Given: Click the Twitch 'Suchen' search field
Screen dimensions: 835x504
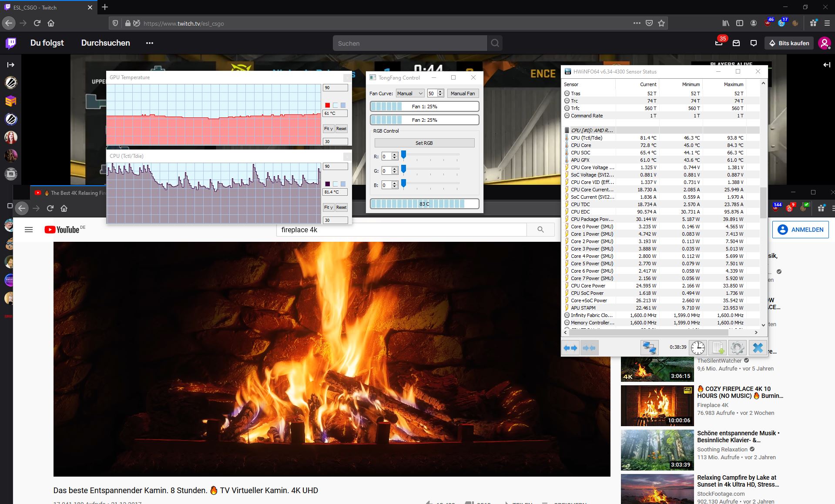Looking at the screenshot, I should pyautogui.click(x=410, y=43).
